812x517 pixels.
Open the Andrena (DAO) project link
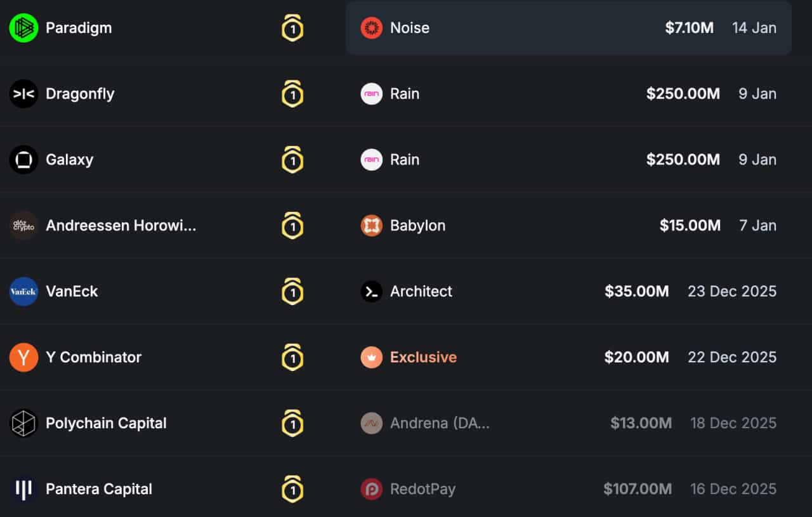(440, 423)
